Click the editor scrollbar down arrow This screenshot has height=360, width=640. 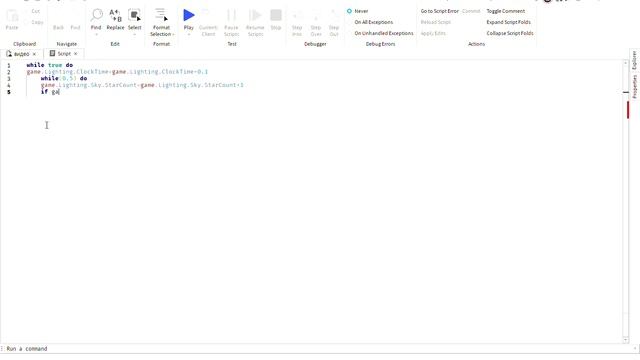point(626,340)
